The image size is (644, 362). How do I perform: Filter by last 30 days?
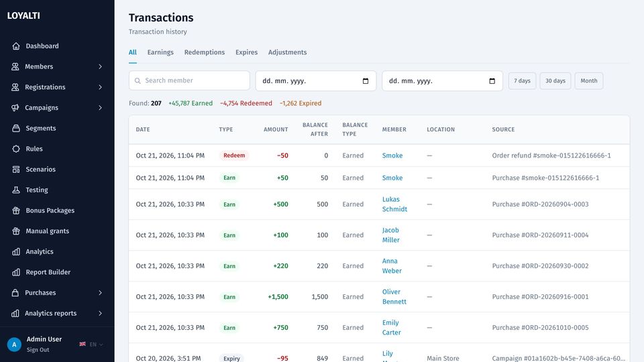pyautogui.click(x=555, y=81)
